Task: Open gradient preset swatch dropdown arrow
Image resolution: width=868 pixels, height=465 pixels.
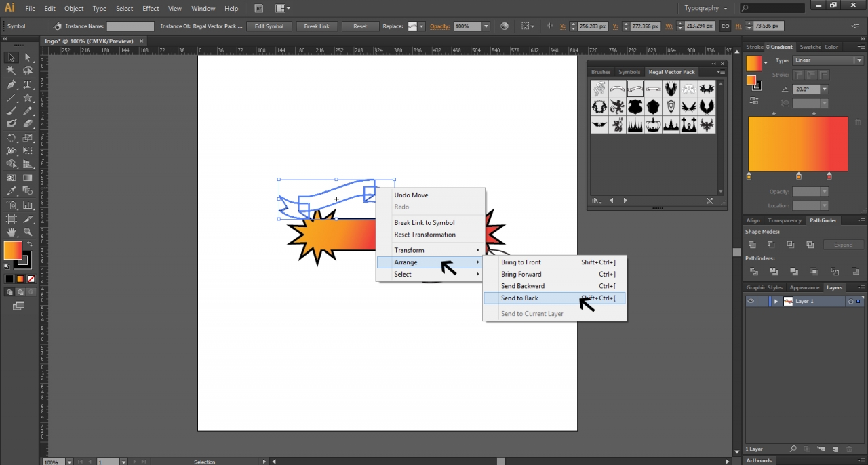Action: 766,63
